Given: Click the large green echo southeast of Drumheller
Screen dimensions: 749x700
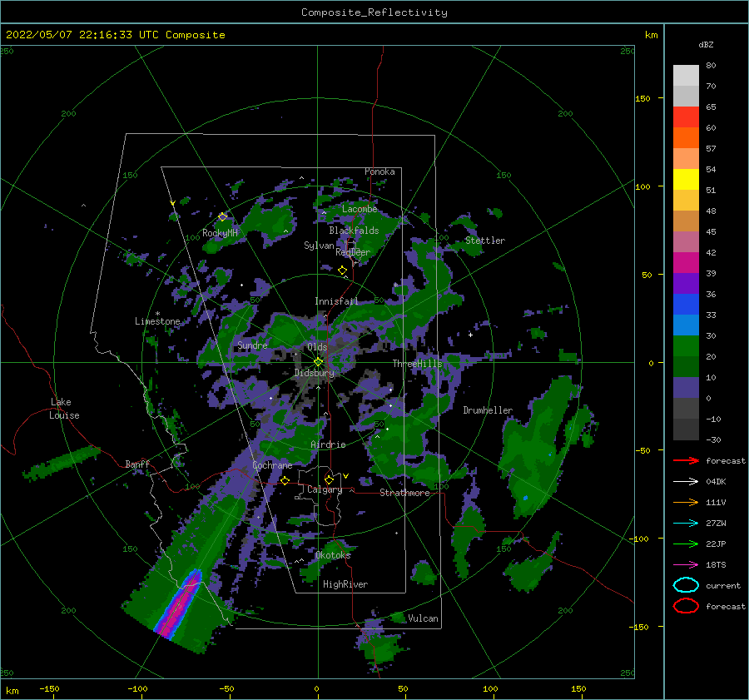Looking at the screenshot, I should click(540, 447).
